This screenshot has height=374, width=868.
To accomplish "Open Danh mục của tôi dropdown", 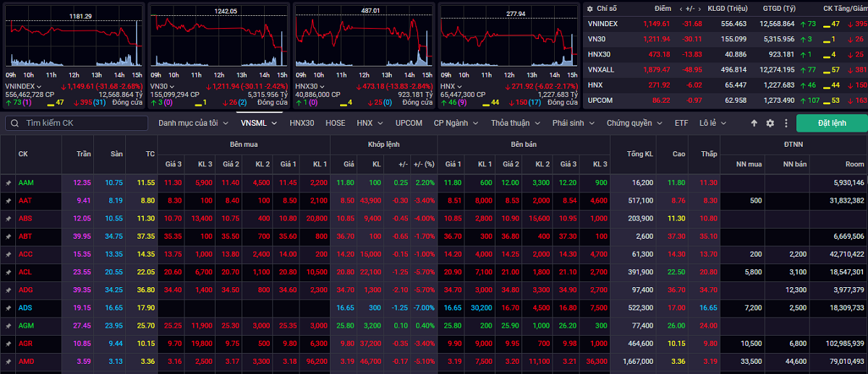I will (x=192, y=123).
